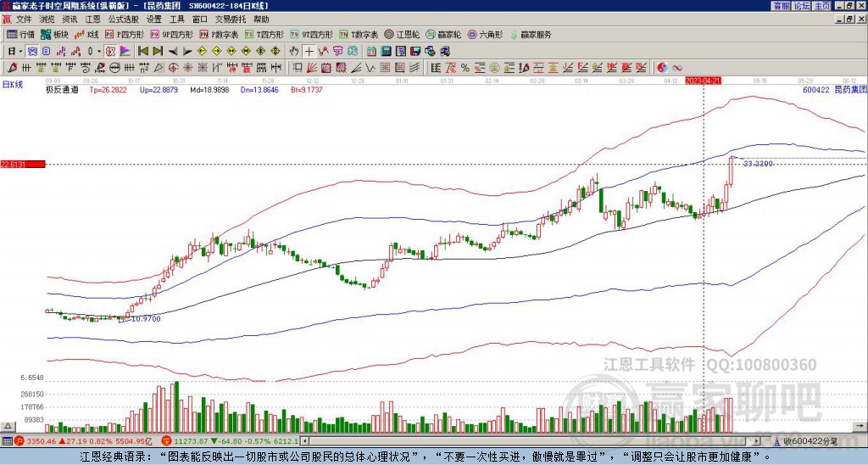Open the 江恩轮 tool
This screenshot has width=868, height=465.
pos(402,34)
